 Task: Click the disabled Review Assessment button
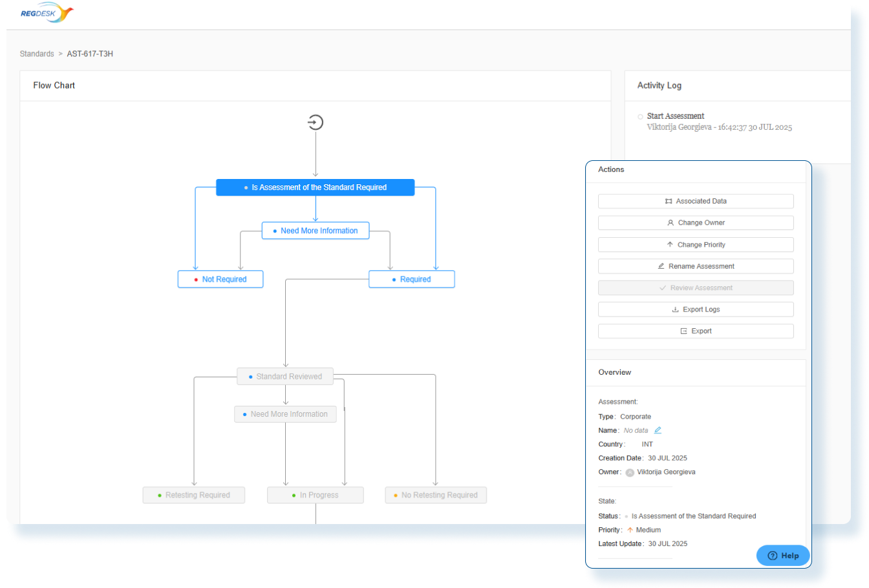coord(696,288)
